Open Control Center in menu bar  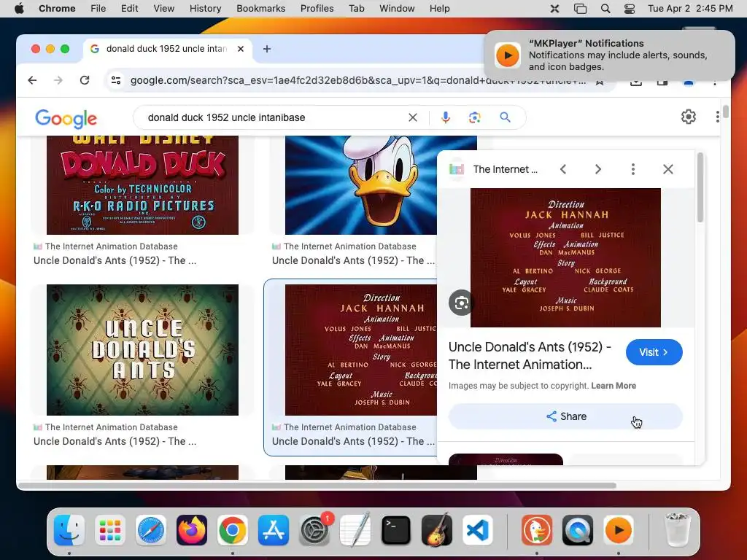(x=630, y=8)
